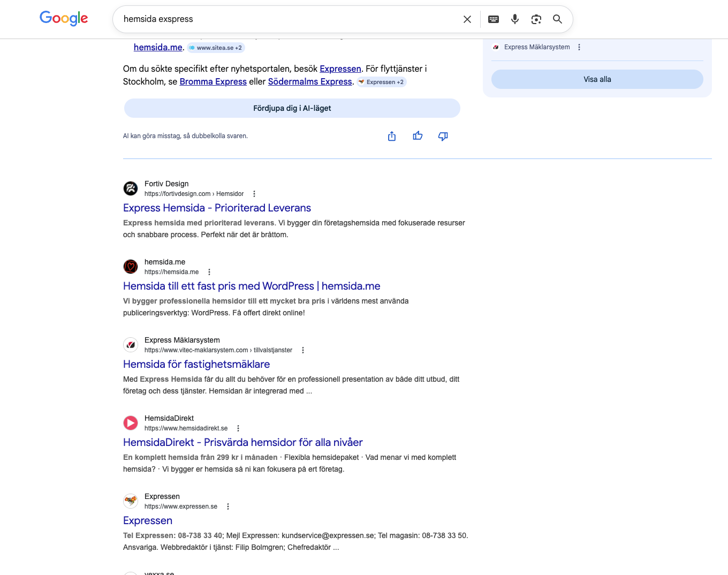Click the fortivdesign.com › Hemsidor URL
728x575 pixels.
[x=194, y=194]
